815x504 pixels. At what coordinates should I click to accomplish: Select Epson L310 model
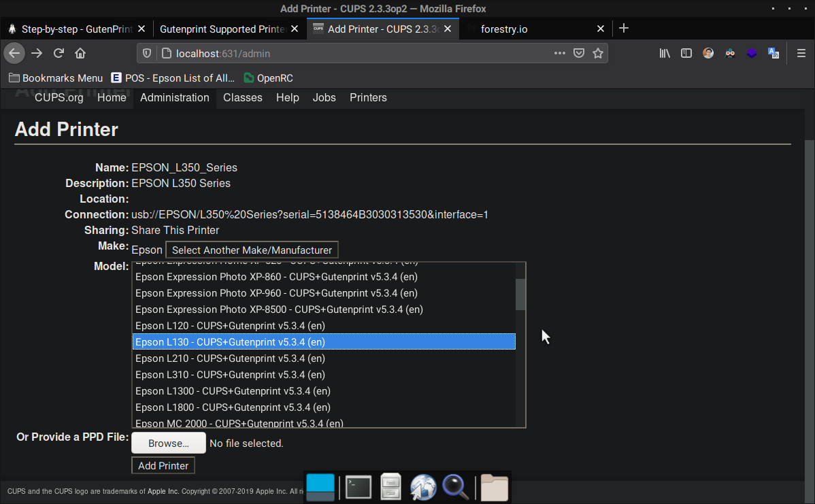[x=324, y=375]
